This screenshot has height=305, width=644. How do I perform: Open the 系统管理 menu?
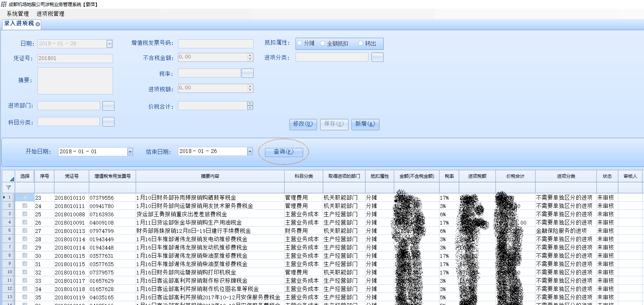point(18,14)
